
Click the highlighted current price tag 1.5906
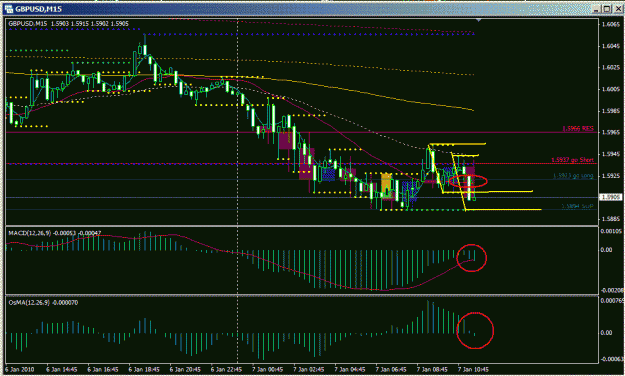tap(610, 197)
